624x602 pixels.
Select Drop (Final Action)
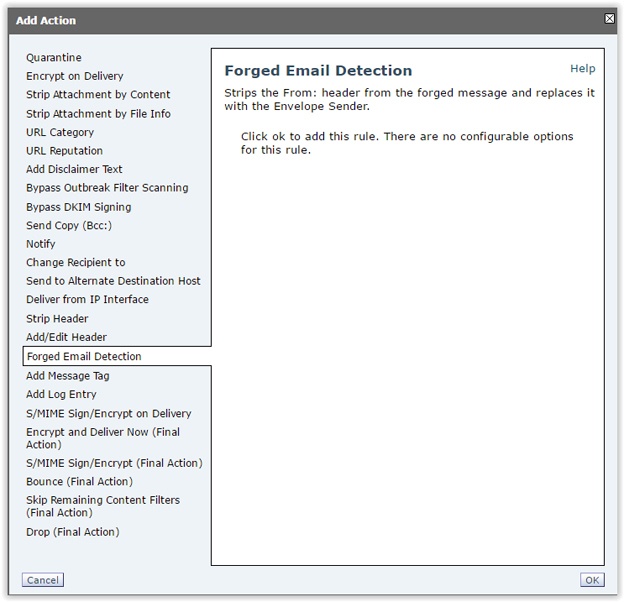(72, 532)
